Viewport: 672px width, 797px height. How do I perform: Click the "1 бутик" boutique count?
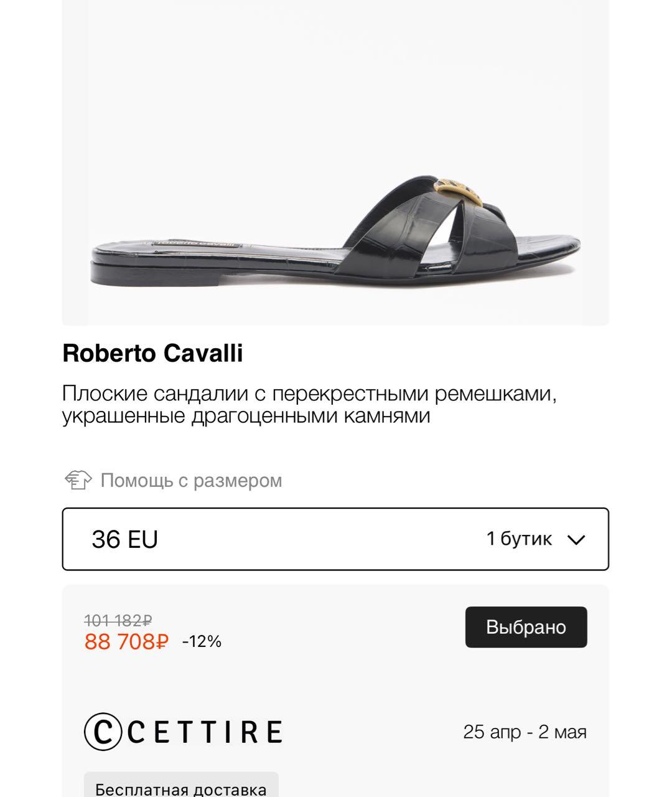519,539
